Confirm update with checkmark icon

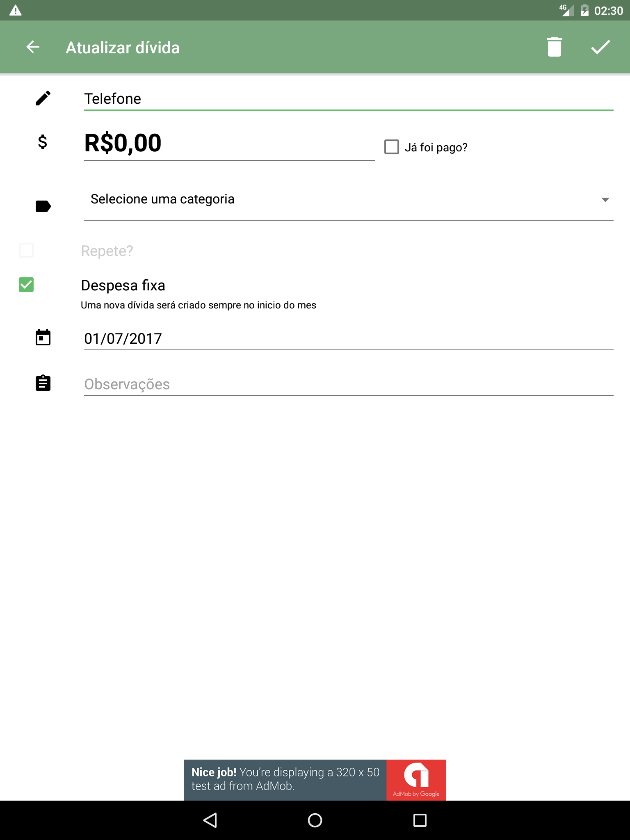[600, 47]
